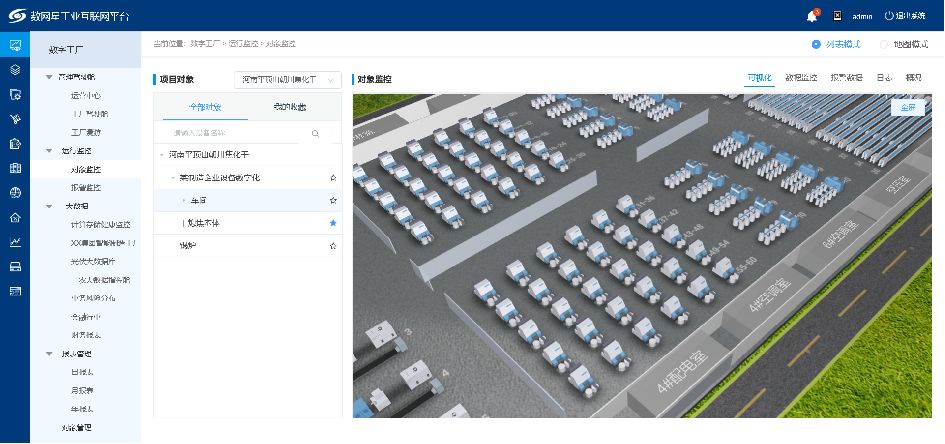945x444 pixels.
Task: Click the monitor icon atop left rail
Action: [x=16, y=45]
